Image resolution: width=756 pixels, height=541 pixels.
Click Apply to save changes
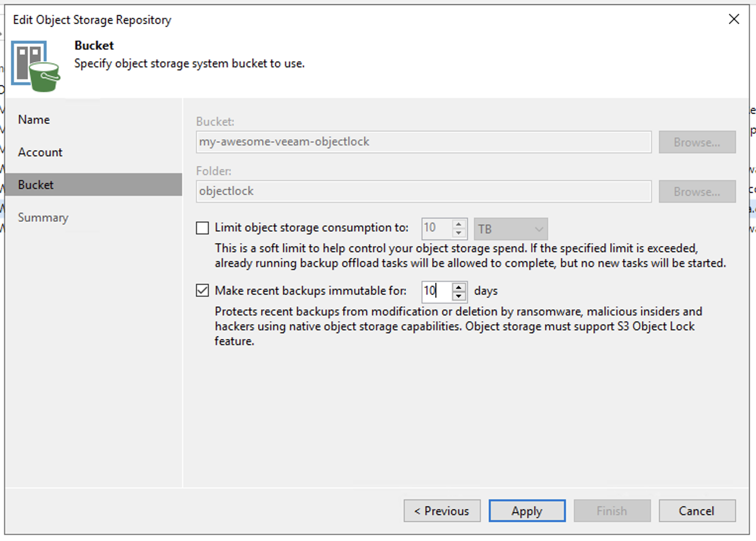click(526, 510)
